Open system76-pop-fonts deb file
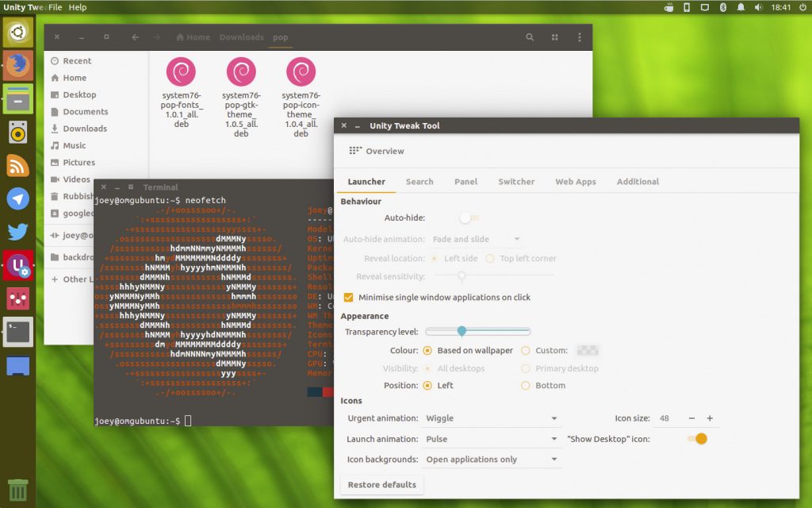 click(x=182, y=92)
